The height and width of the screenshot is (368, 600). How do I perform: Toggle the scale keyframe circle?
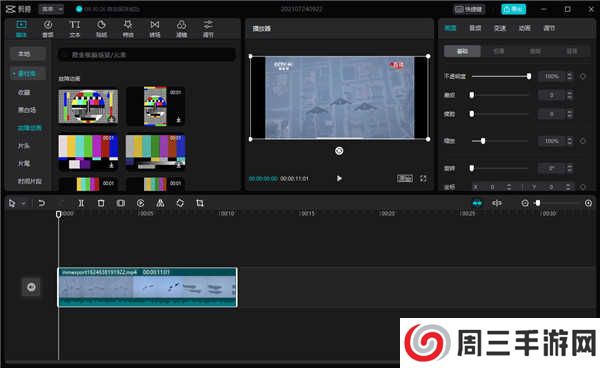tap(583, 141)
